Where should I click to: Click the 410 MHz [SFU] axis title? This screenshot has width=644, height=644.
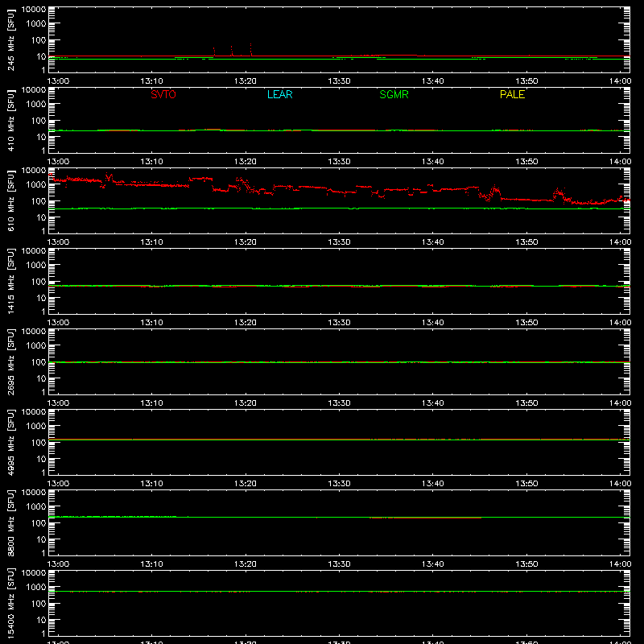10,120
